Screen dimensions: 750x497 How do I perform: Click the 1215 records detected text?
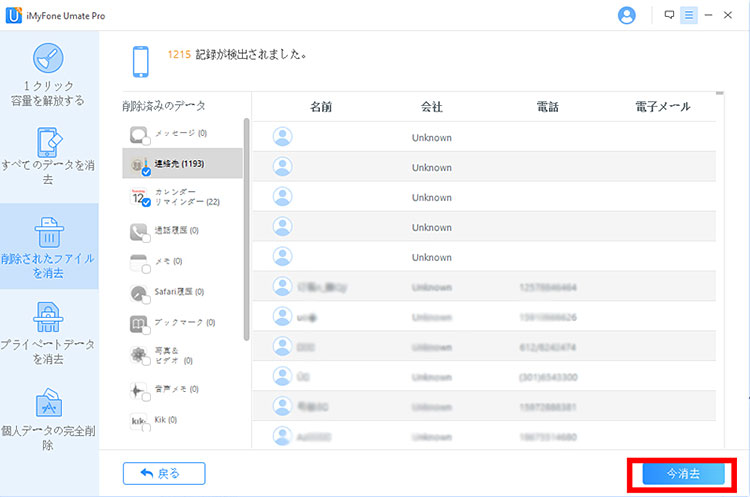[237, 55]
